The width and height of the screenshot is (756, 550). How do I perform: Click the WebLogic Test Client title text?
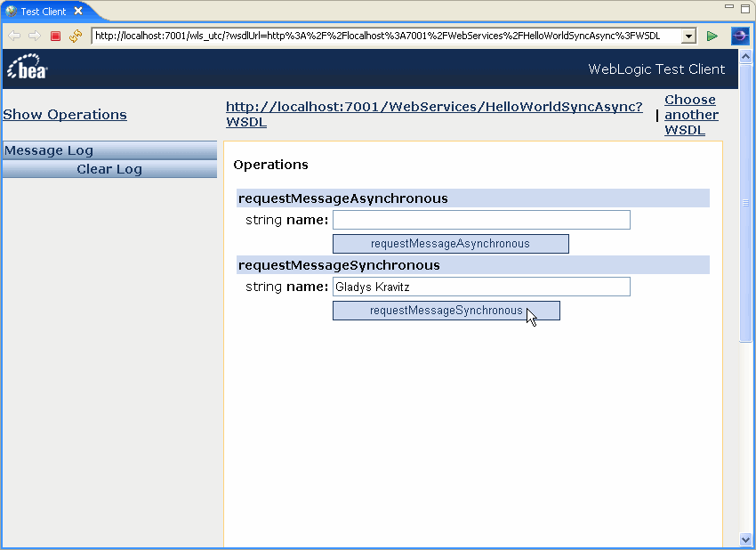656,69
